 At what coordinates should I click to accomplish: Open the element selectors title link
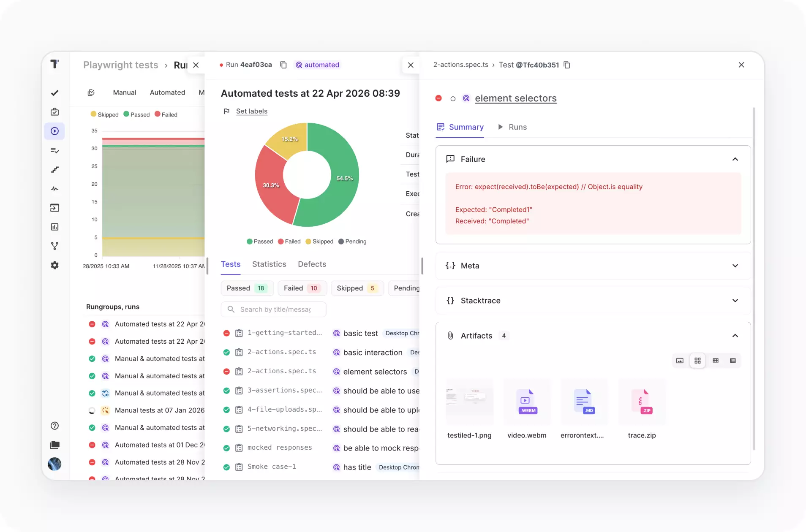[x=516, y=98]
